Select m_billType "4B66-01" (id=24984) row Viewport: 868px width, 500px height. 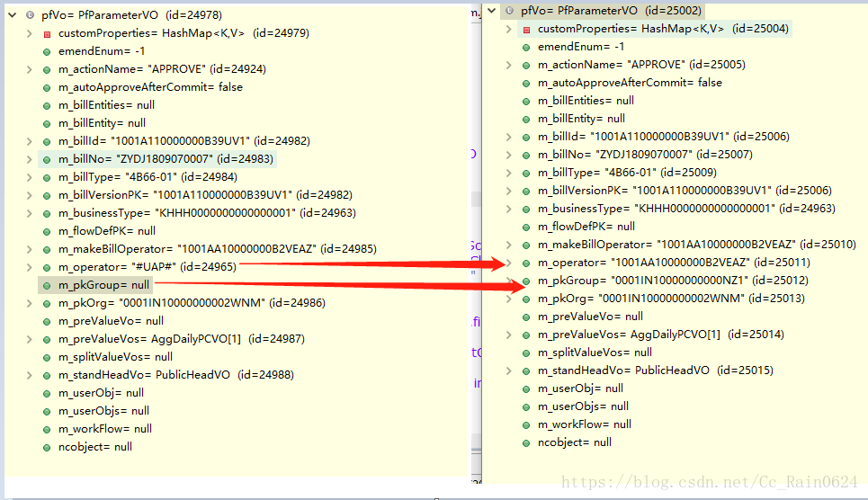148,176
